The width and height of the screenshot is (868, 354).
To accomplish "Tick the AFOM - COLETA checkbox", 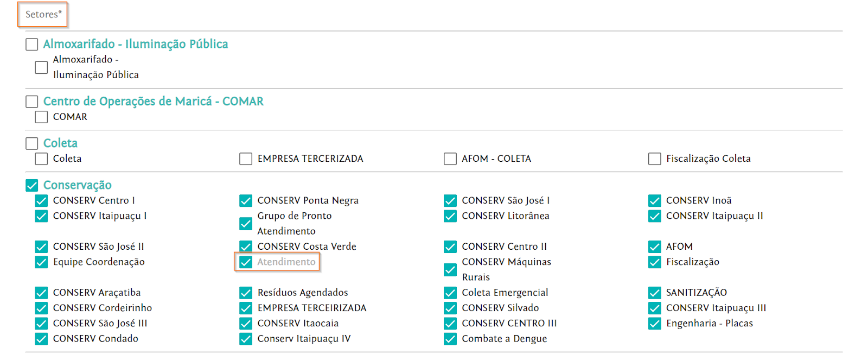I will pyautogui.click(x=450, y=159).
